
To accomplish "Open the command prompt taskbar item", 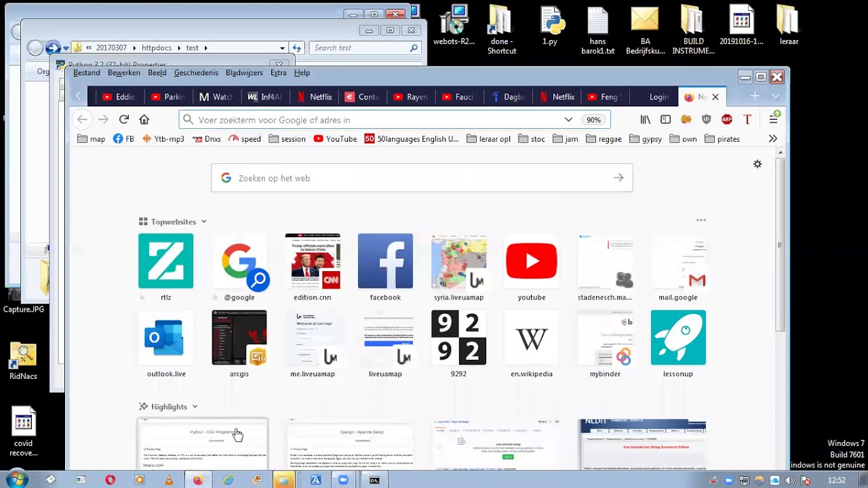I will pos(374,480).
